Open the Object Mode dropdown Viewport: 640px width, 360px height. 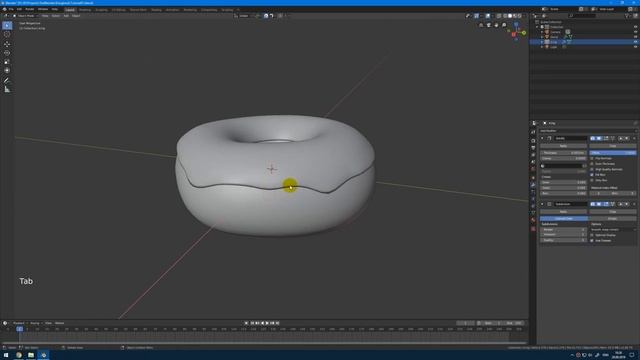[x=25, y=16]
